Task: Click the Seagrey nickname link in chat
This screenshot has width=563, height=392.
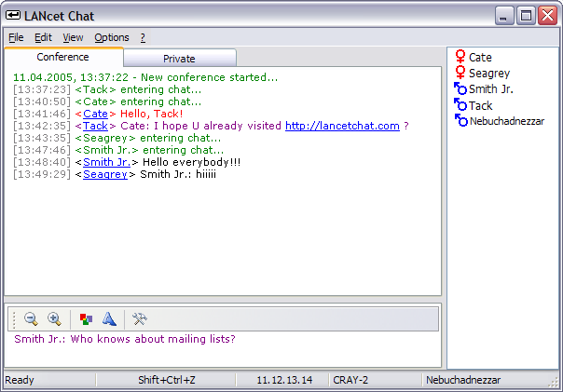Action: click(105, 174)
